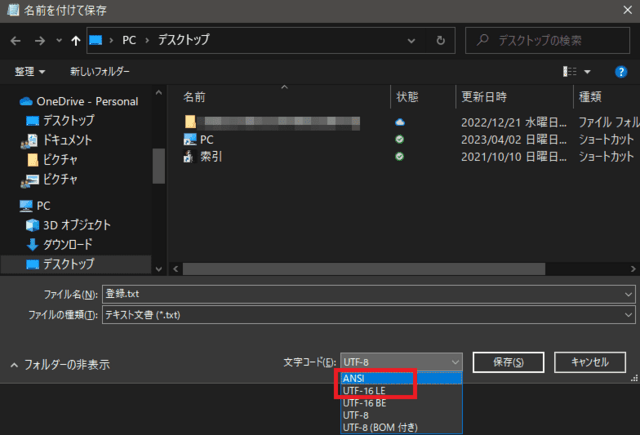This screenshot has width=640, height=435.
Task: Choose UTF-8 (BOM 付き) encoding option
Action: (x=379, y=427)
